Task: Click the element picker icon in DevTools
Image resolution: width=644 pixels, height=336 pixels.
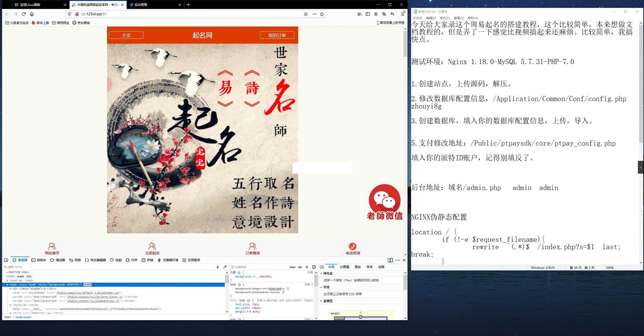Action: pos(6,260)
